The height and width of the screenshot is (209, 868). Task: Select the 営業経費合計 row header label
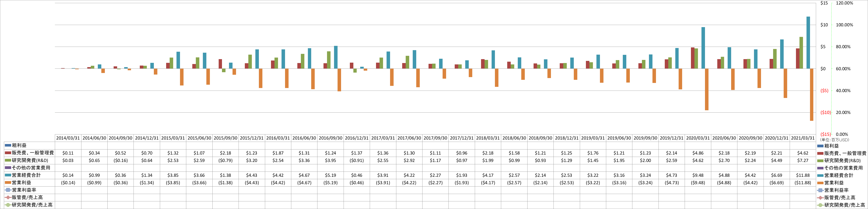26,175
